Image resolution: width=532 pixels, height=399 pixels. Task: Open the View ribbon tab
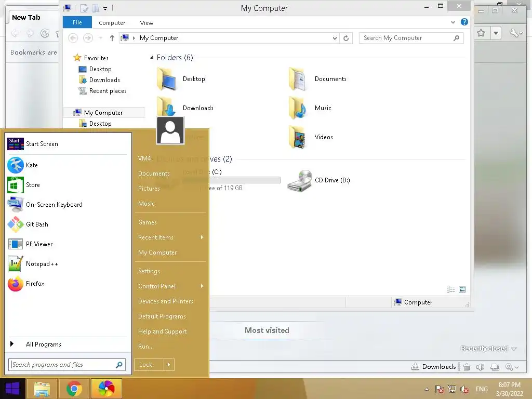(147, 23)
